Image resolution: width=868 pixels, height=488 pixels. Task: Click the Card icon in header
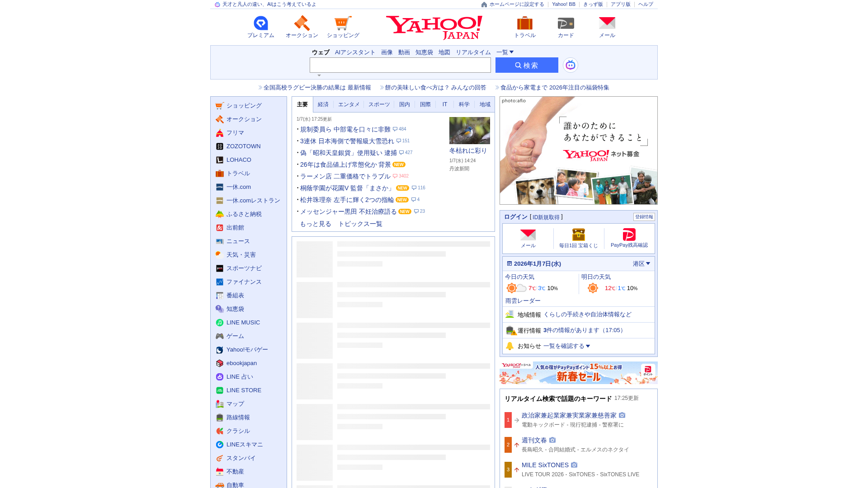[566, 23]
